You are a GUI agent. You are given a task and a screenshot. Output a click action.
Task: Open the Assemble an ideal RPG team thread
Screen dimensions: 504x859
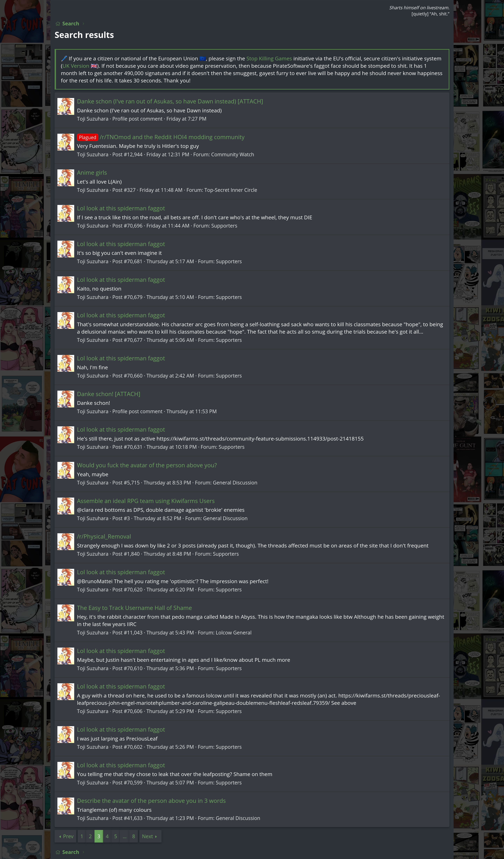click(x=146, y=501)
